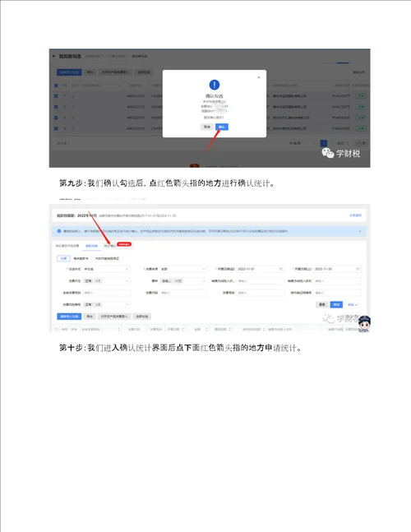The width and height of the screenshot is (411, 532).
Task: Toggle the checkbox for invoice row 1
Action: pos(56,96)
